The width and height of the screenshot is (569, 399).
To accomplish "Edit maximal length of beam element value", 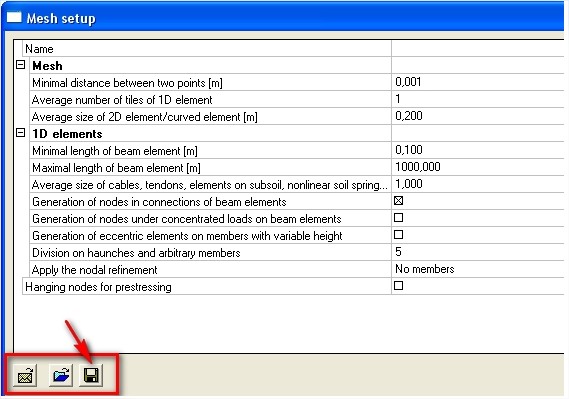I will tap(478, 167).
